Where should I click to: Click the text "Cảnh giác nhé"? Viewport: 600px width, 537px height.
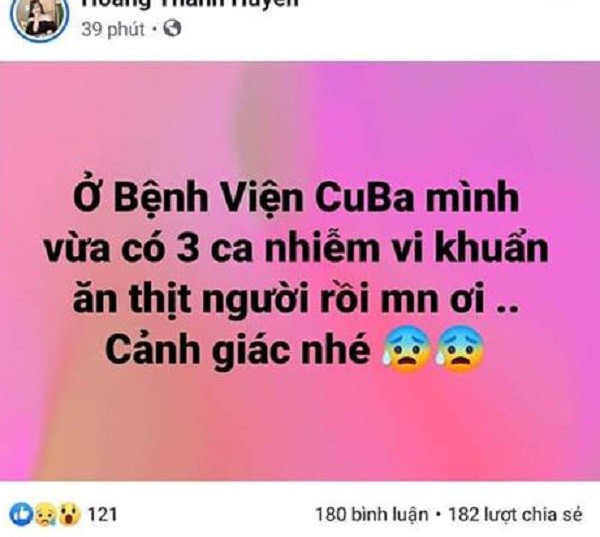238,350
